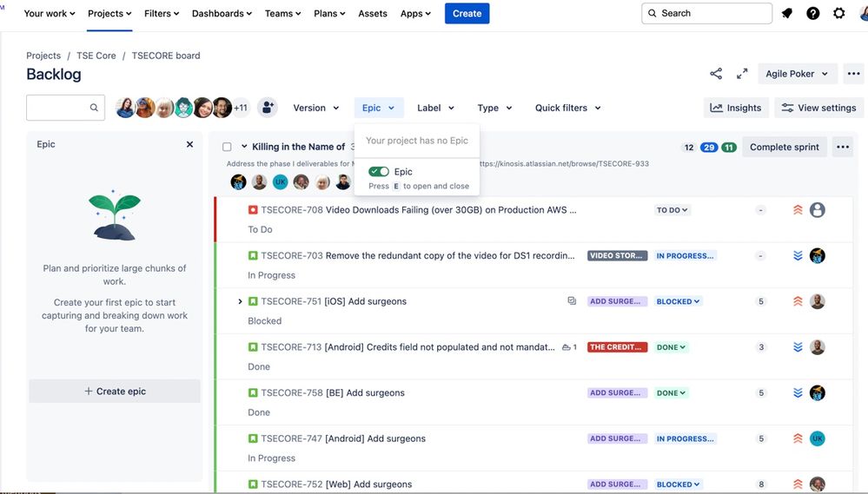Click the unassigned avatar on TSECORE-708
868x494 pixels.
pos(817,209)
